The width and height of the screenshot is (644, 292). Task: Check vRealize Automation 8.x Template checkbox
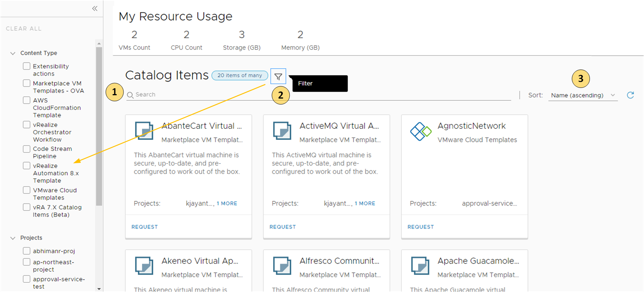point(27,166)
